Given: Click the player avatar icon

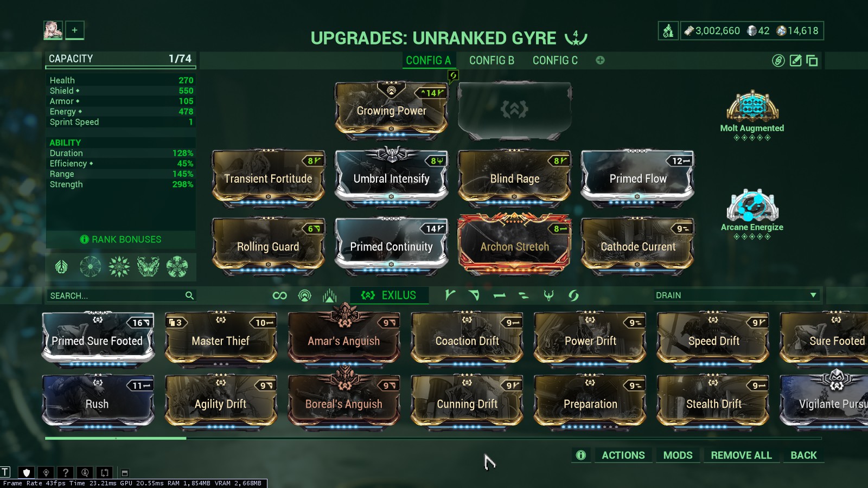Looking at the screenshot, I should (53, 30).
